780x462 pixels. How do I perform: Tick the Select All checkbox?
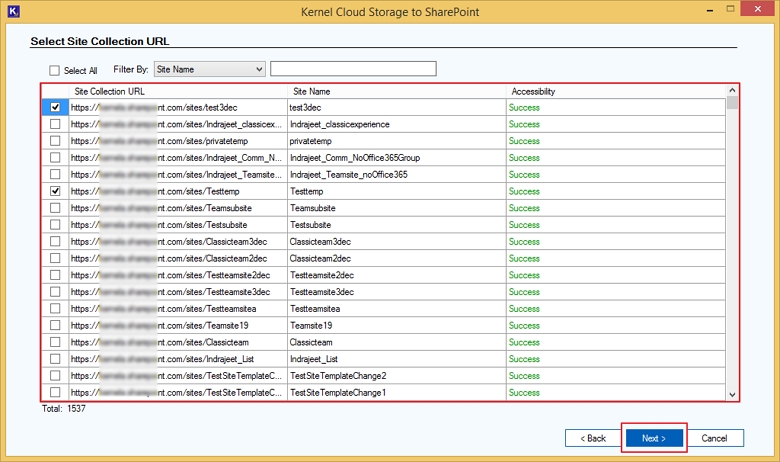point(54,71)
